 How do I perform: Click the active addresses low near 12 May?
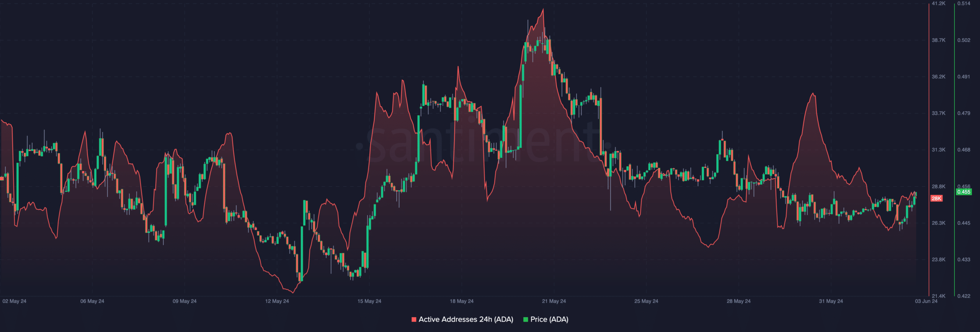click(293, 293)
